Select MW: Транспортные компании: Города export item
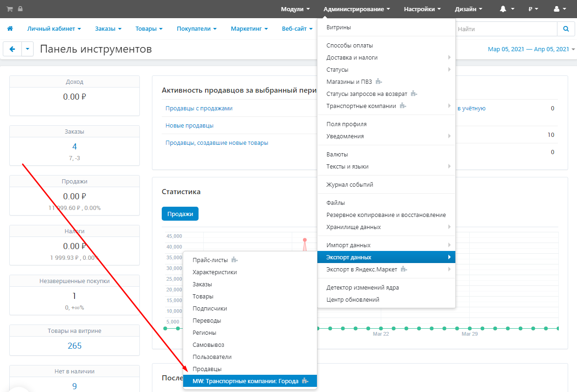The image size is (577, 392). (x=245, y=381)
